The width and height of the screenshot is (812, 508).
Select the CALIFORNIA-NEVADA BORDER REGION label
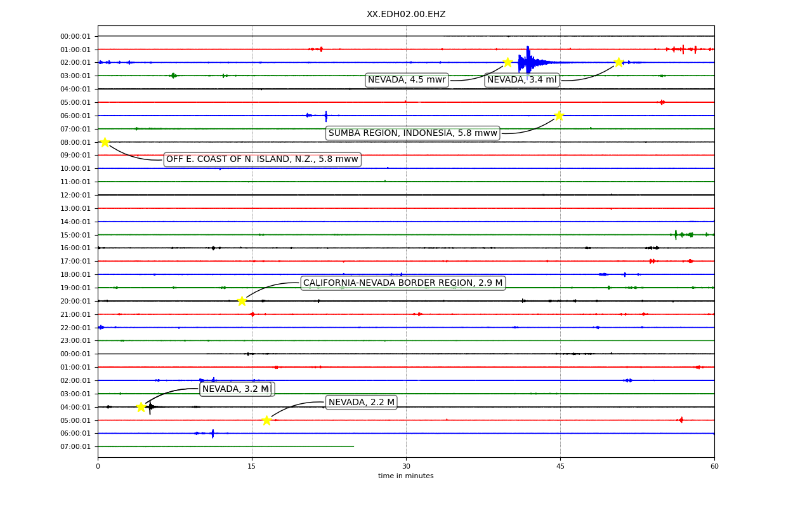pos(403,283)
